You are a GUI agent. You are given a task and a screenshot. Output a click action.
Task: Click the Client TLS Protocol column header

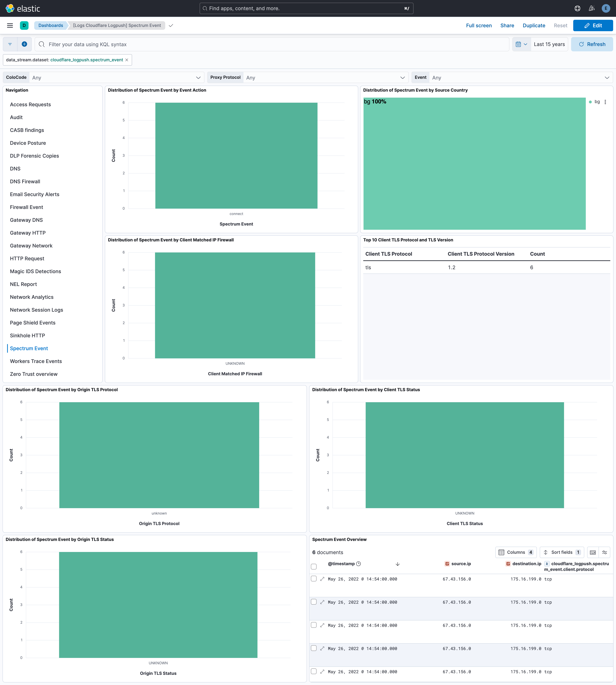(x=389, y=254)
